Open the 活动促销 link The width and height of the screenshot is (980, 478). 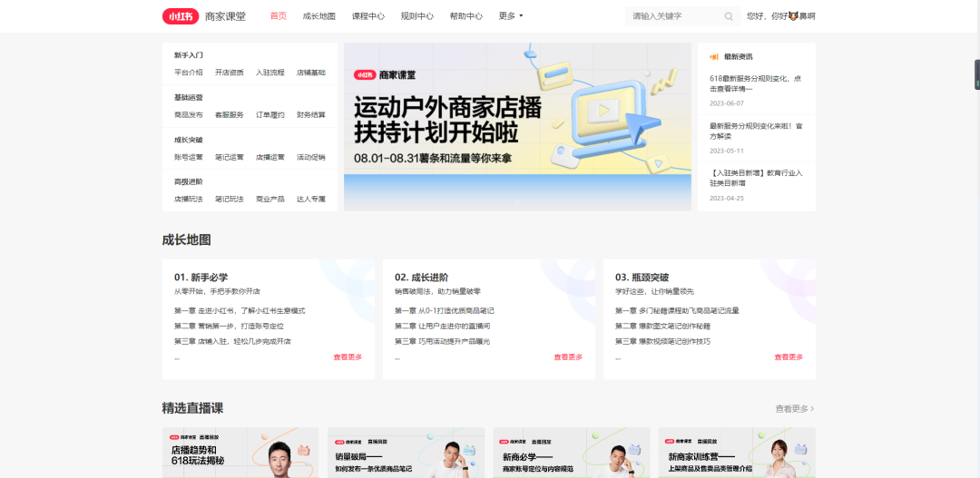[x=310, y=158]
